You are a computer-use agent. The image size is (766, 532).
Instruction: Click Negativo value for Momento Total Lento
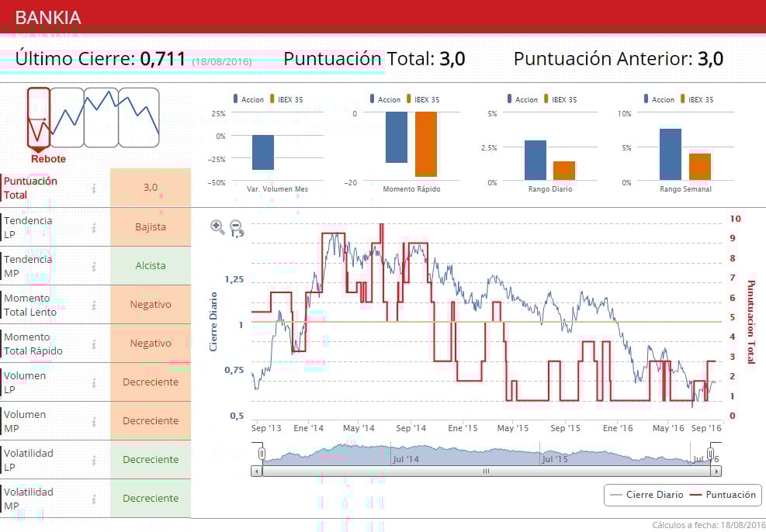pyautogui.click(x=151, y=305)
